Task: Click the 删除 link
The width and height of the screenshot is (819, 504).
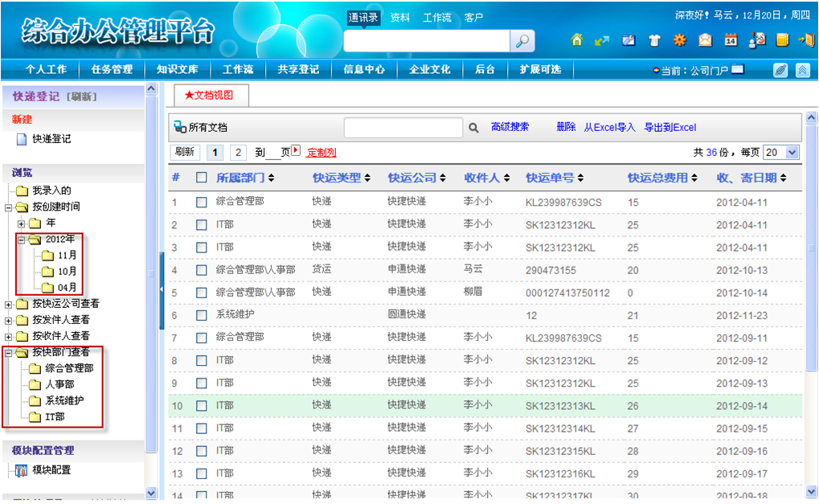Action: pos(566,127)
